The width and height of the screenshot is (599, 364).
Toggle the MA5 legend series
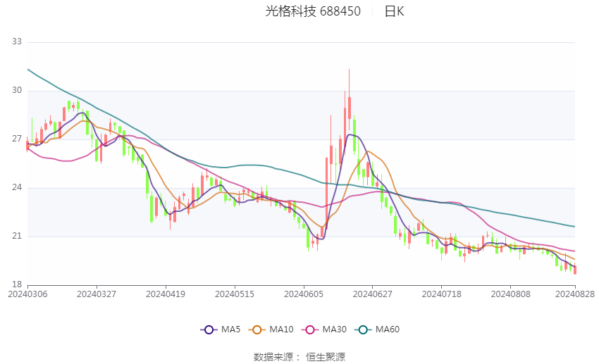221,330
